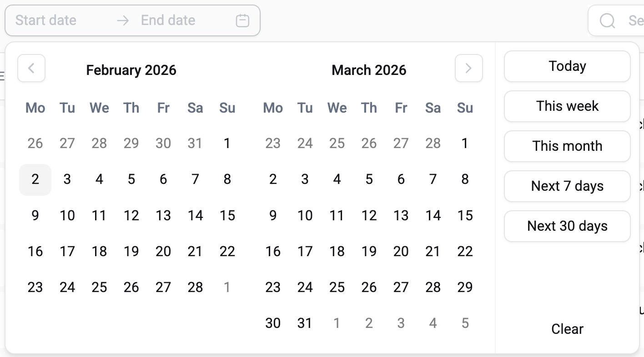Click the March 2026 month heading
644x357 pixels.
click(x=369, y=70)
